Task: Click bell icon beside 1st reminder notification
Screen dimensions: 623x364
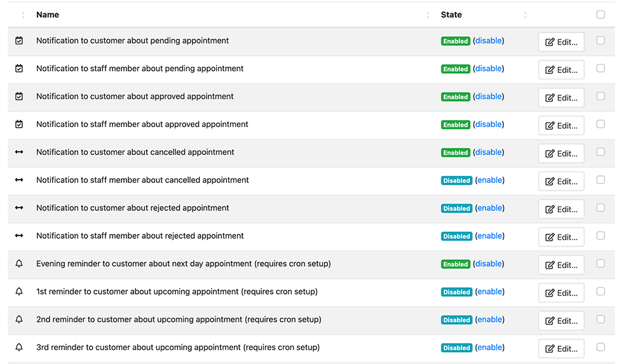Action: 19,292
